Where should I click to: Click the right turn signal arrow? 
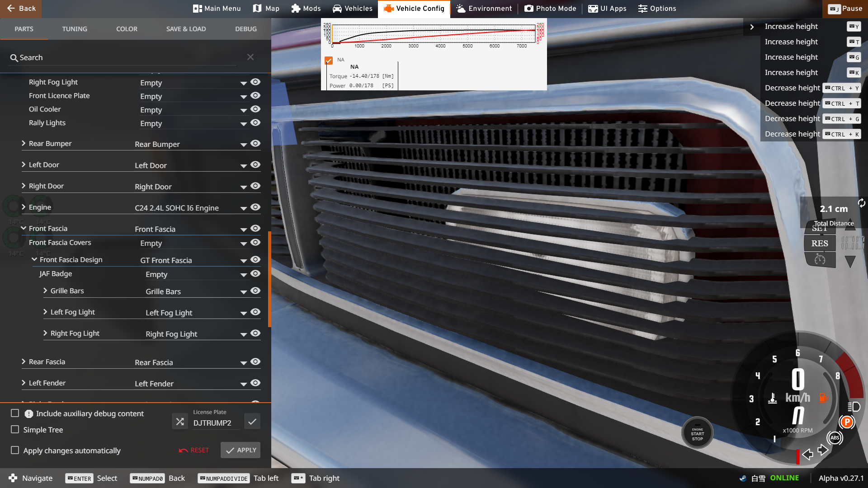coord(823,450)
